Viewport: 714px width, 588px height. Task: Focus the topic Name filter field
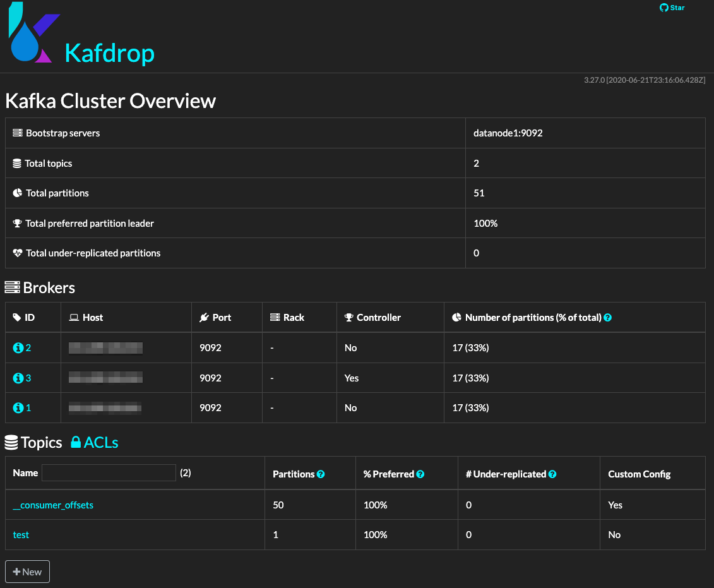click(109, 473)
